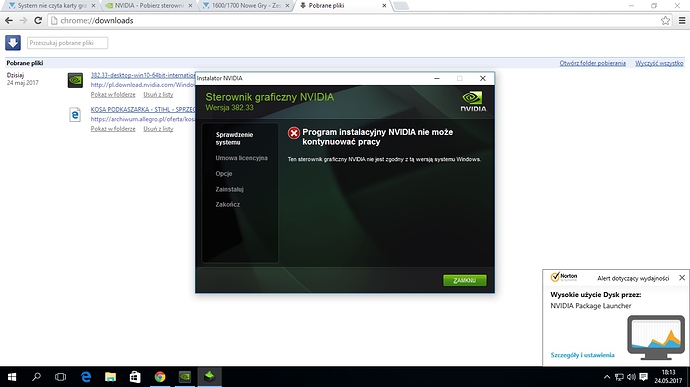Click 'Wersja 382.33' text in installer
690x387 pixels.
pyautogui.click(x=229, y=107)
